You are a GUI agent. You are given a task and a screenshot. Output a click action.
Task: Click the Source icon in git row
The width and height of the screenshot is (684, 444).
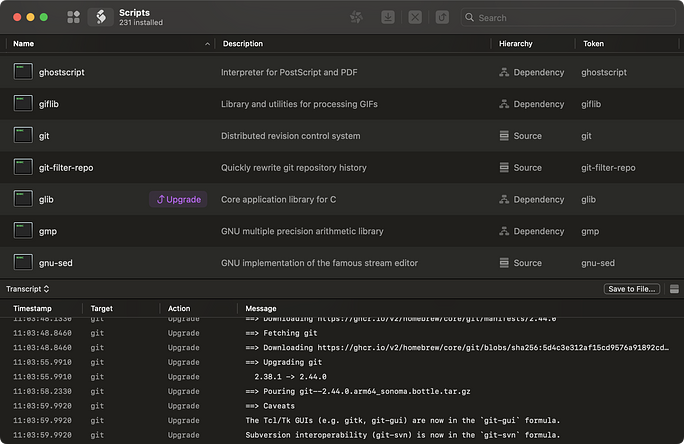504,136
